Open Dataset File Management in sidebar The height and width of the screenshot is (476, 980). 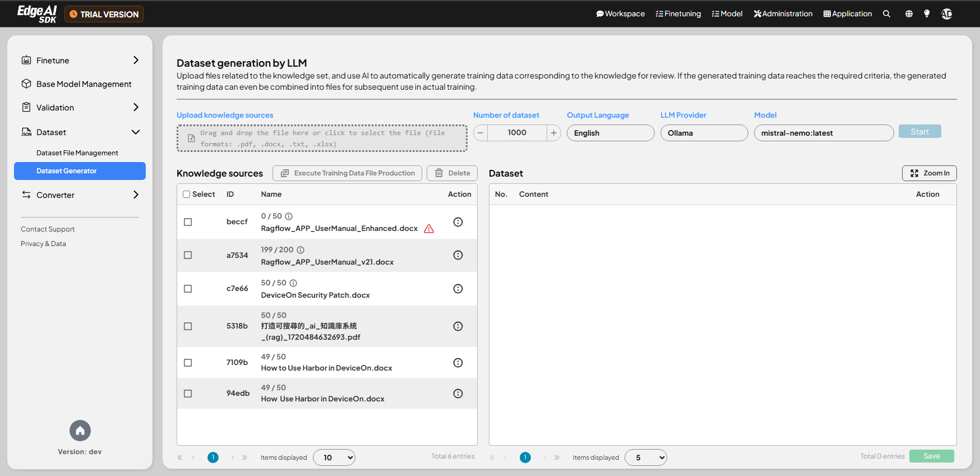click(x=77, y=153)
